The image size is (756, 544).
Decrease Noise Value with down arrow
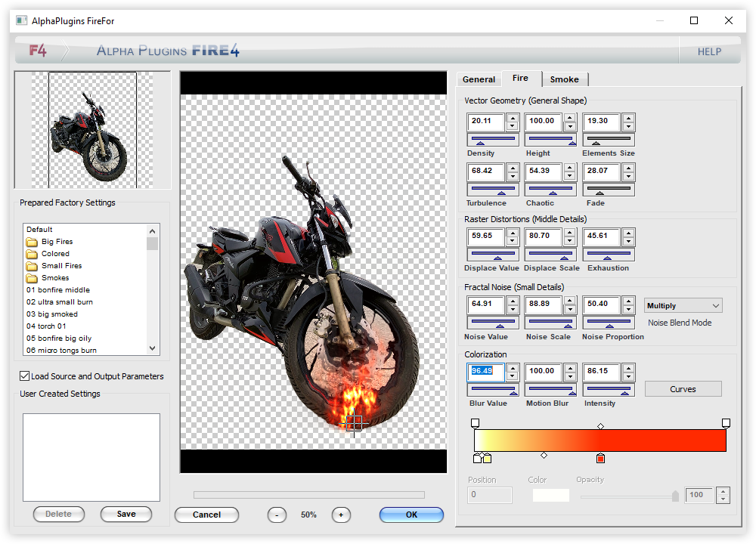coord(513,309)
